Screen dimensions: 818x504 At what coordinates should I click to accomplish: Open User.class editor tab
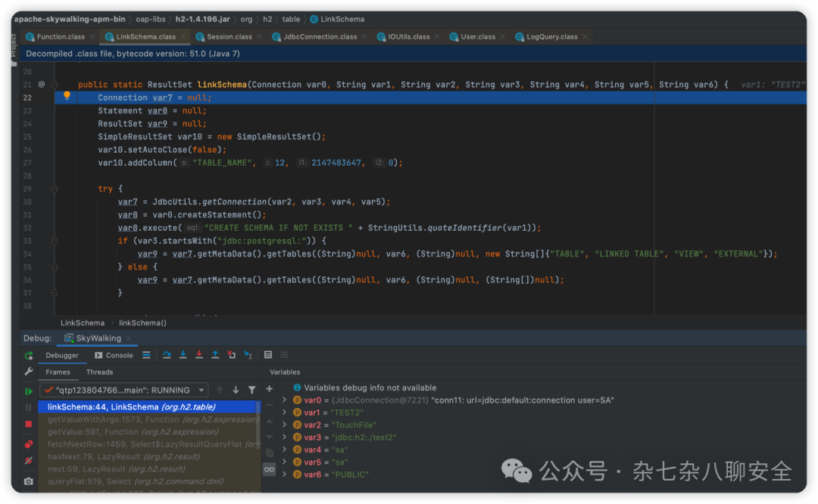tap(477, 36)
